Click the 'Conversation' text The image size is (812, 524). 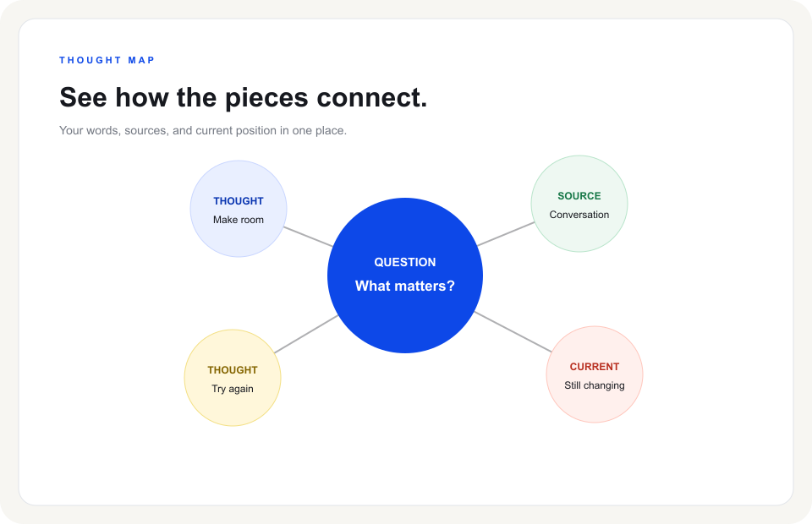(579, 215)
